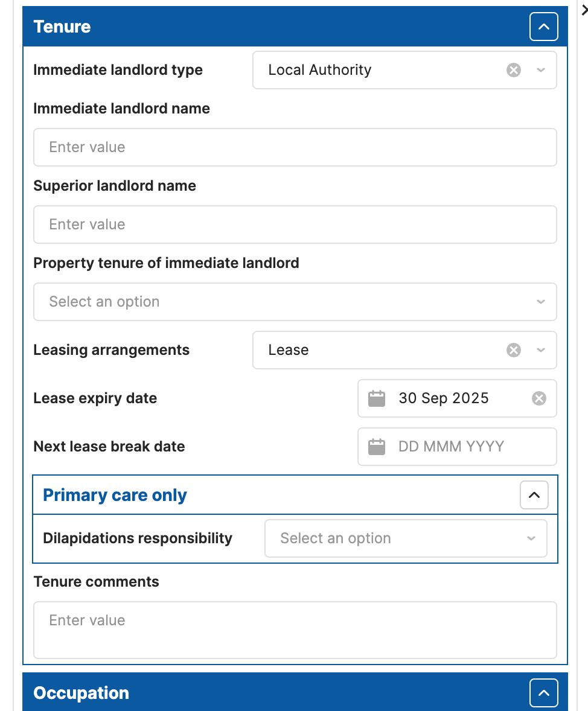This screenshot has height=711, width=588.
Task: Select the Tenure section title
Action: (62, 27)
